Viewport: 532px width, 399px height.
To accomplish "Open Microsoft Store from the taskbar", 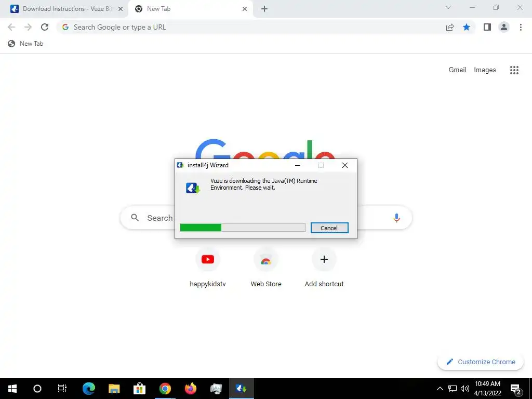I will 139,389.
